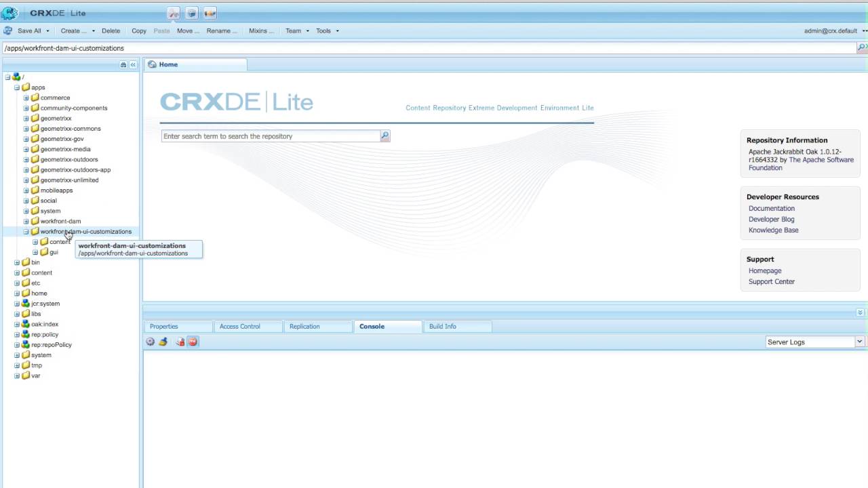
Task: Open the Documentation link
Action: point(771,208)
